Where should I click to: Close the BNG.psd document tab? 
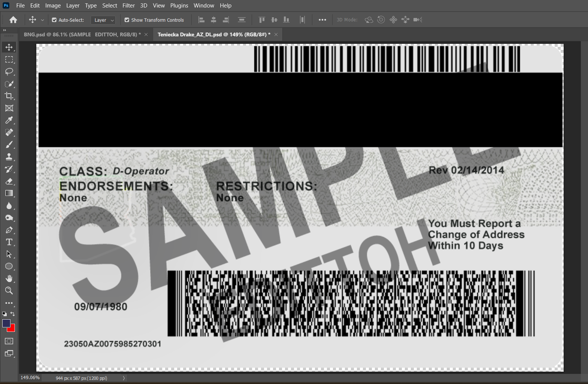(146, 34)
